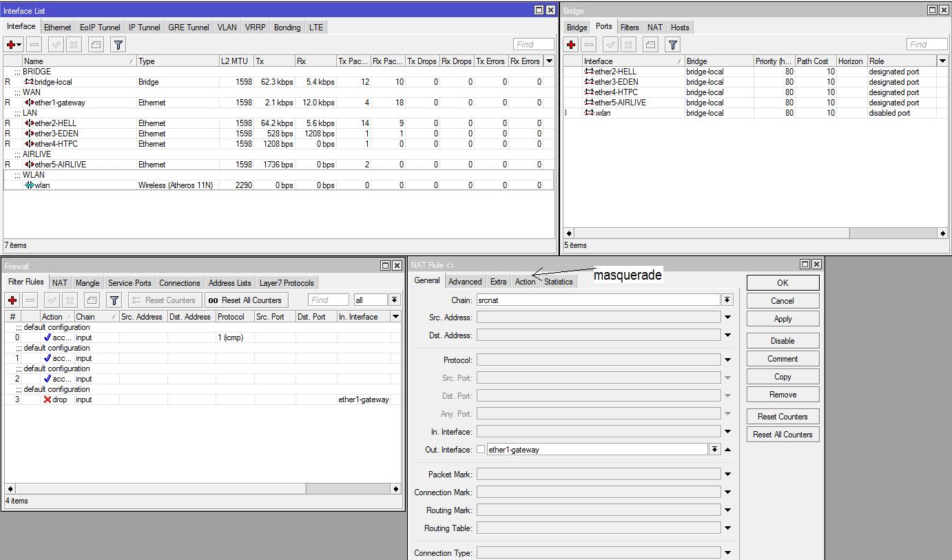952x560 pixels.
Task: Switch to Action tab in NAT Rule
Action: [525, 282]
